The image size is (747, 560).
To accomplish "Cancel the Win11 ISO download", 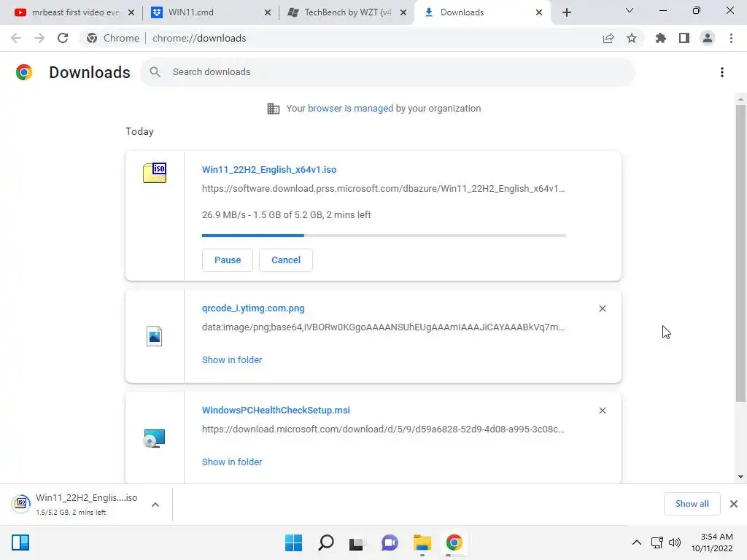I will 286,260.
